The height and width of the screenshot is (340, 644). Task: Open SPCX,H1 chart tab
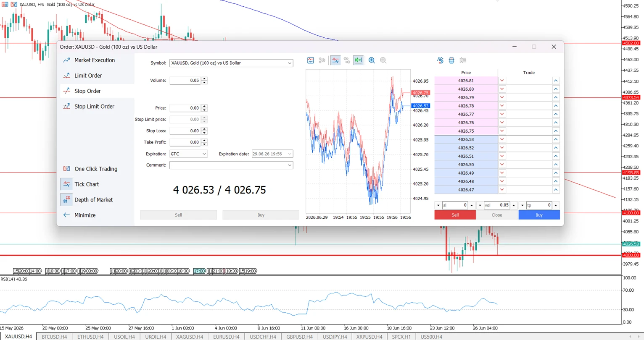pyautogui.click(x=401, y=337)
